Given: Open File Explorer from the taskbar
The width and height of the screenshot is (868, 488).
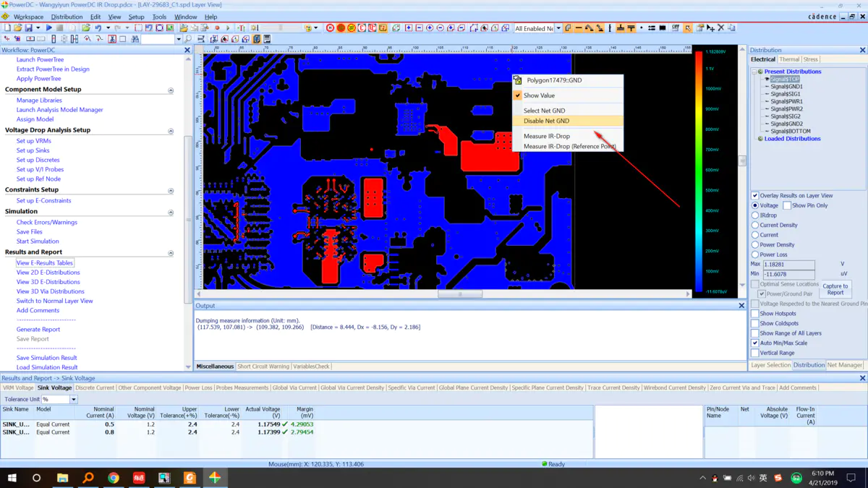Looking at the screenshot, I should (62, 478).
